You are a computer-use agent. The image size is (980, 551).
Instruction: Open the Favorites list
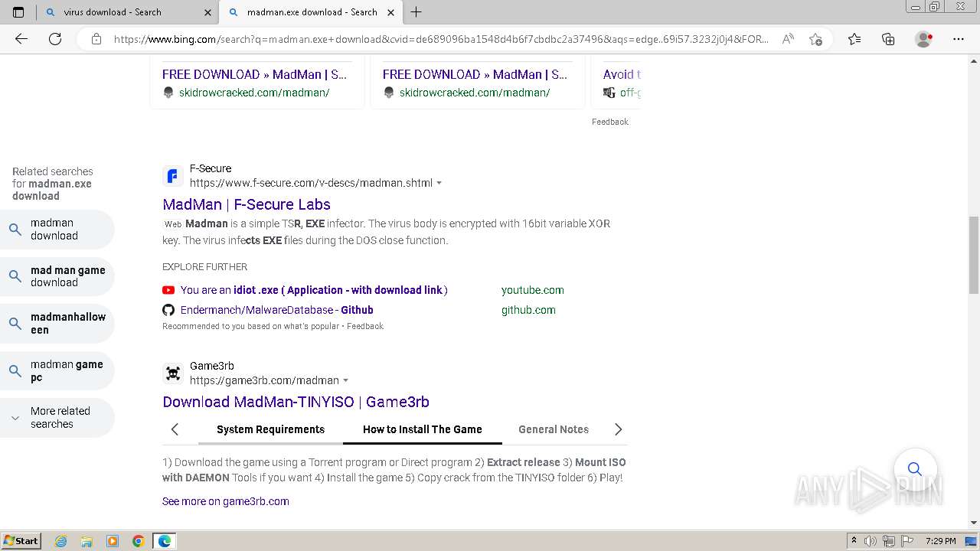point(854,39)
